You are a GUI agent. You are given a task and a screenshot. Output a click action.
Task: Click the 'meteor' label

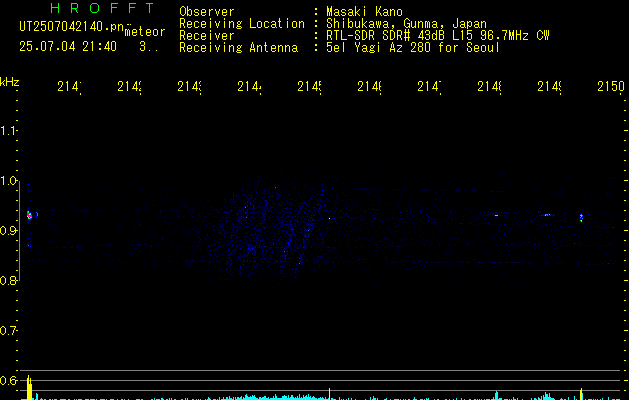click(145, 32)
